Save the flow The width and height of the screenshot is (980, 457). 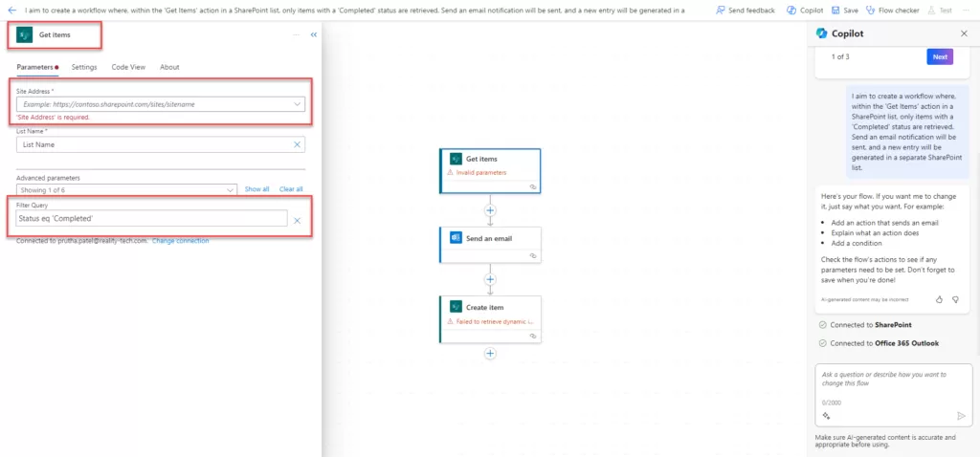point(844,10)
